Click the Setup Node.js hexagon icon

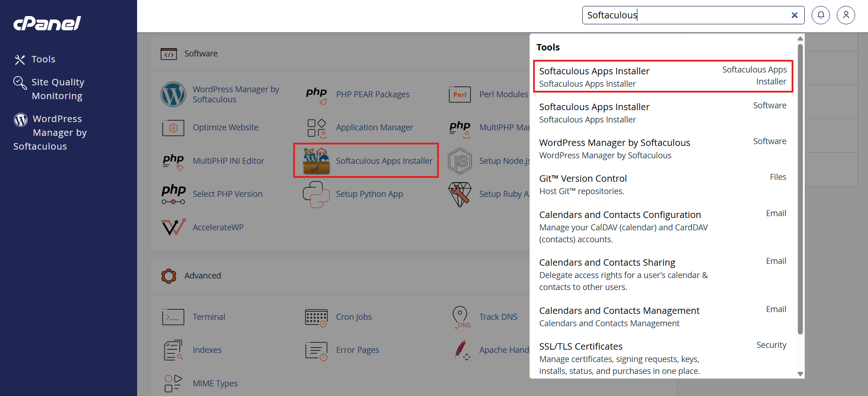(460, 161)
